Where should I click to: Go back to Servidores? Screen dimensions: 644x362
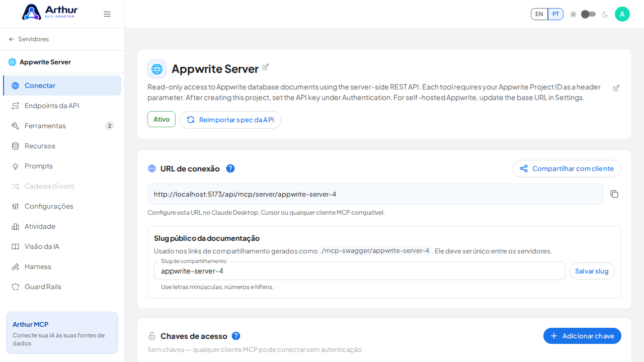29,39
